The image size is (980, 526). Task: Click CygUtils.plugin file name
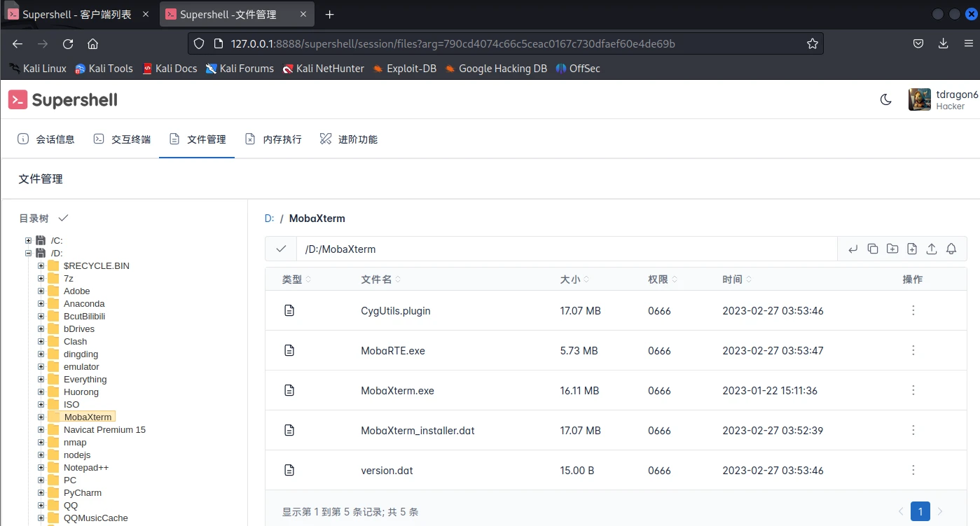tap(396, 310)
